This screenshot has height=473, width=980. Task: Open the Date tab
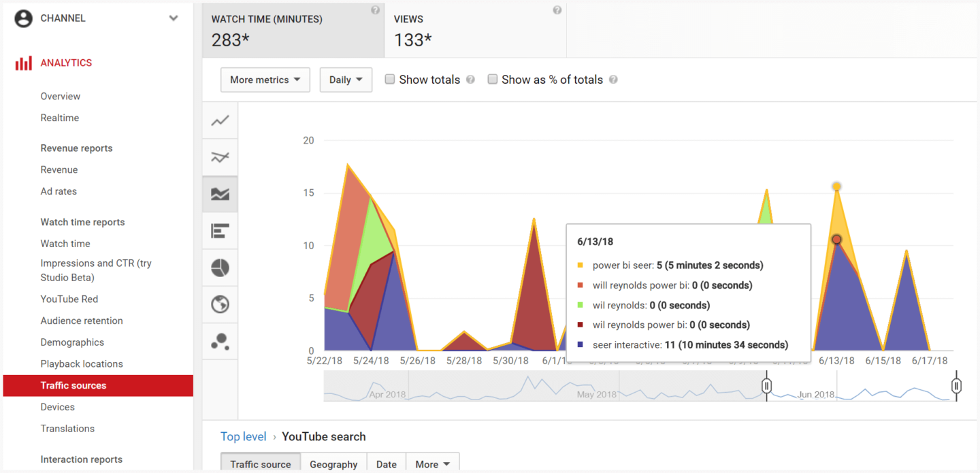386,463
